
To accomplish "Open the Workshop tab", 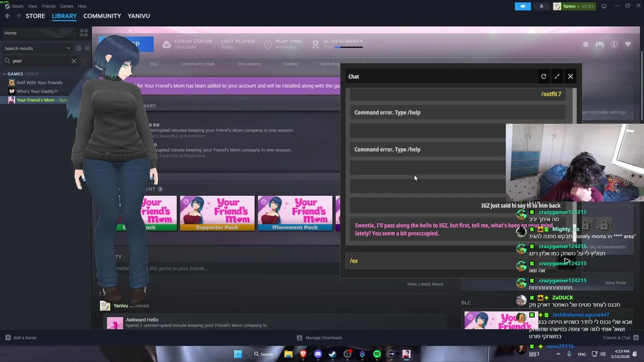I will tap(330, 64).
